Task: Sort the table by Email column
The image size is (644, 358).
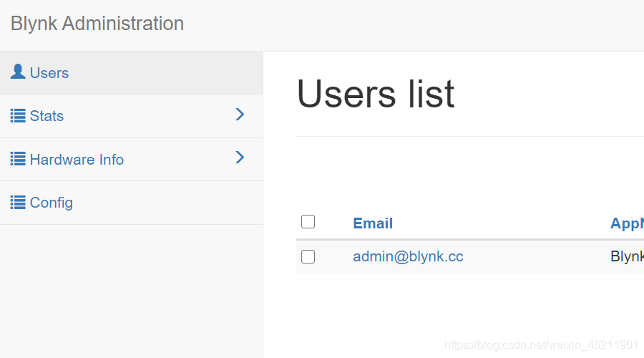Action: click(x=373, y=223)
